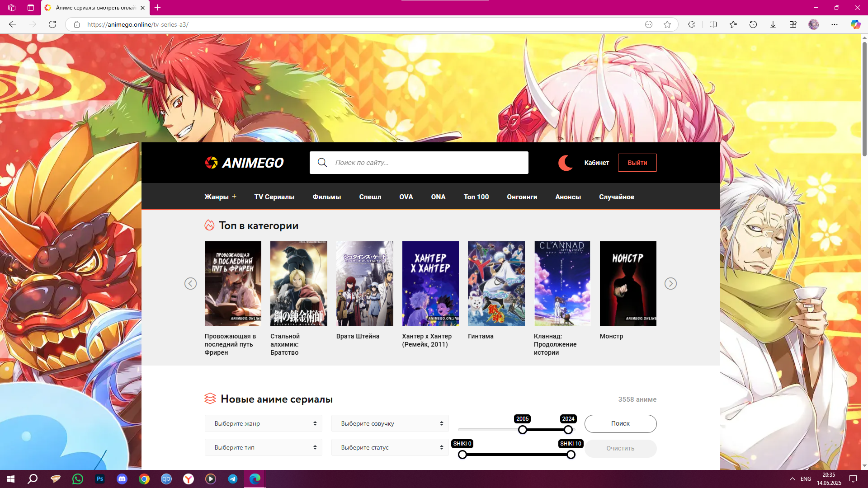Viewport: 868px width, 488px height.
Task: Click the 2024 year slider handle
Action: click(568, 430)
